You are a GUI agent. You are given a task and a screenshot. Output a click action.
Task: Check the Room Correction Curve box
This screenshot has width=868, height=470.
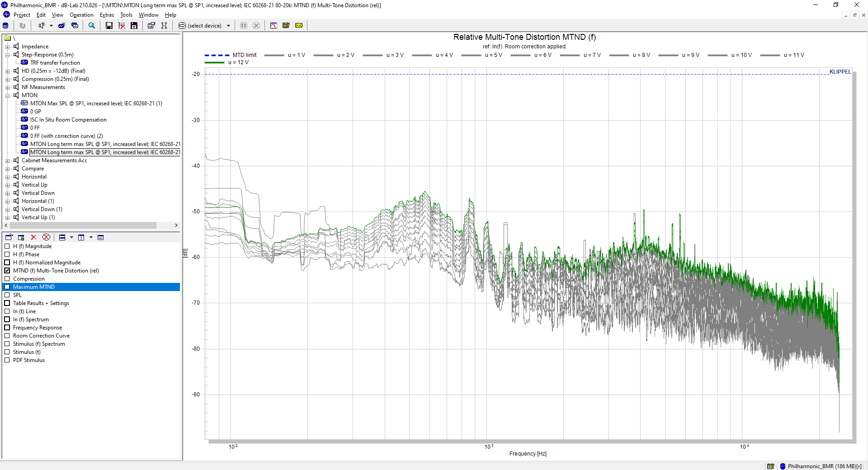pyautogui.click(x=7, y=336)
